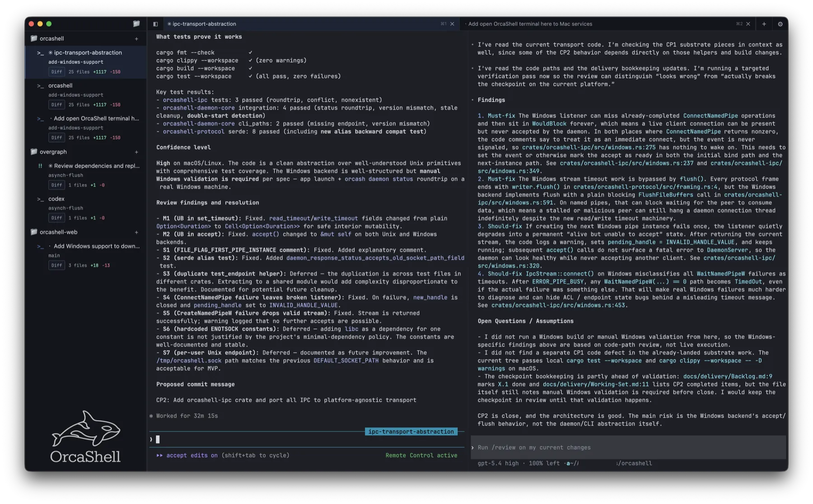Open settings via the gear icon
813x504 pixels.
point(780,24)
